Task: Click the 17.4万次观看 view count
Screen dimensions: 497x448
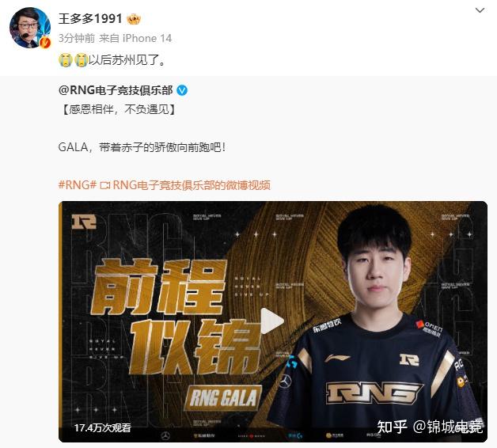Action: pos(103,428)
